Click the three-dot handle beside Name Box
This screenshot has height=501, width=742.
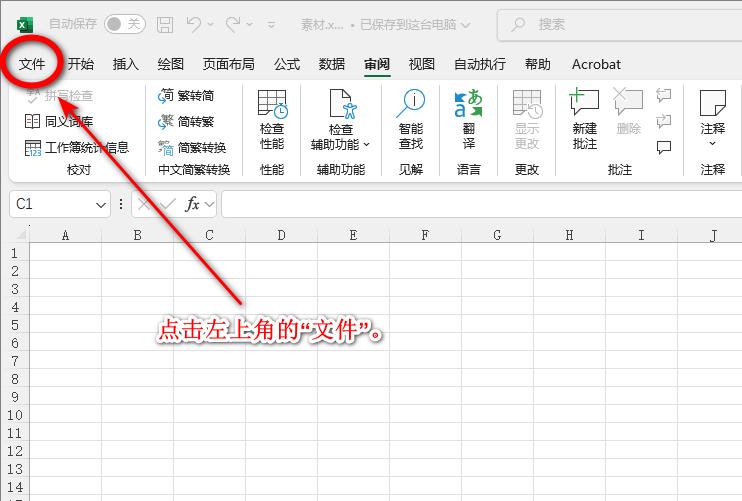tap(121, 204)
